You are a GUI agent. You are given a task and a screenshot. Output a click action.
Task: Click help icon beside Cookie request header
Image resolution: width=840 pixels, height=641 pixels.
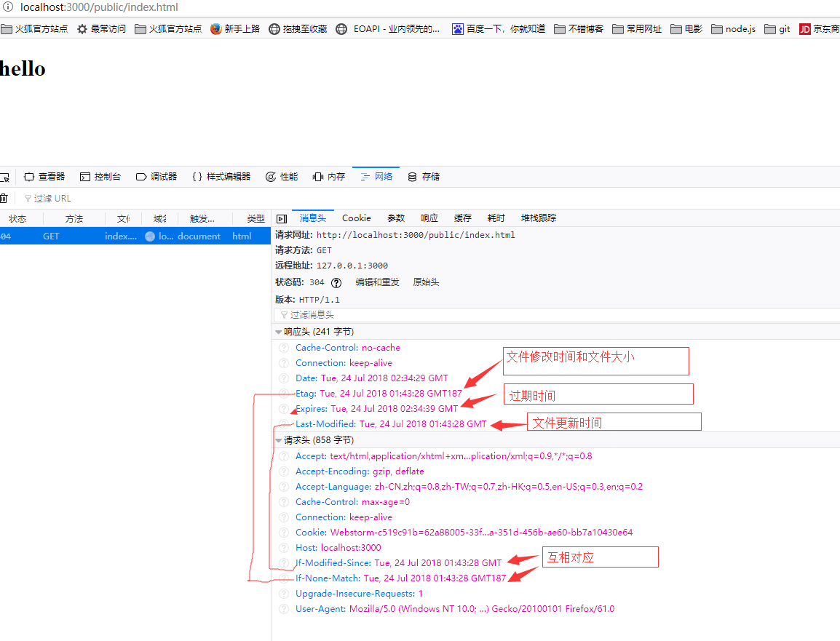[284, 533]
